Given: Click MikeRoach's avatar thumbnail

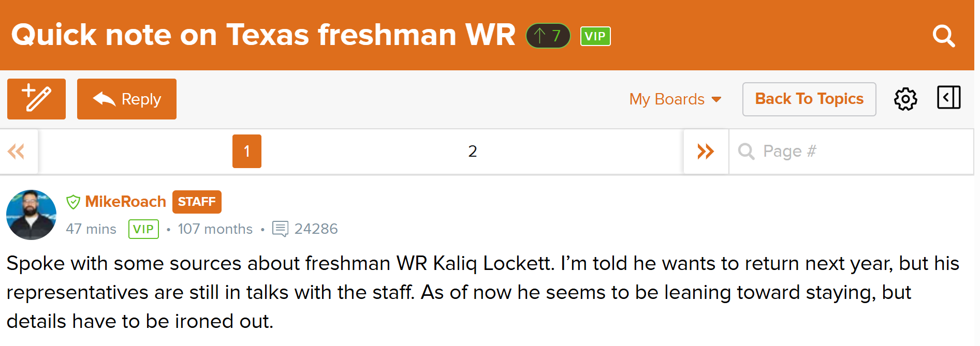Looking at the screenshot, I should pos(31,215).
